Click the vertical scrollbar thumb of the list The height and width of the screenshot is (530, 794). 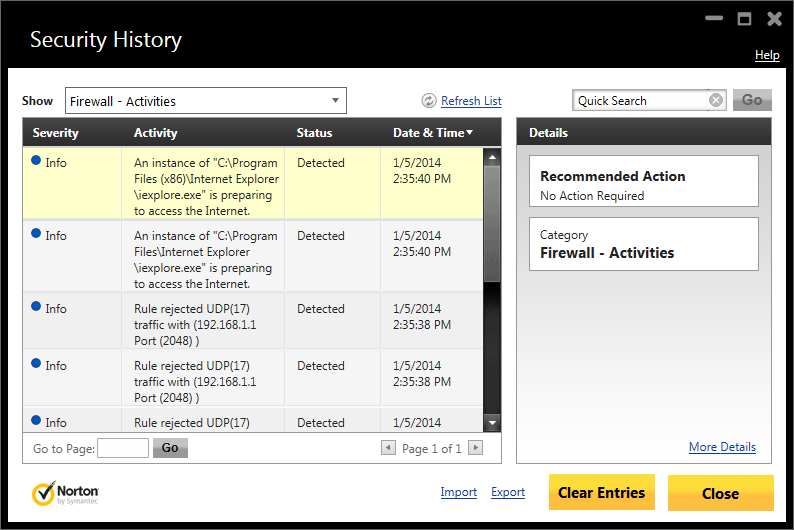[x=492, y=224]
